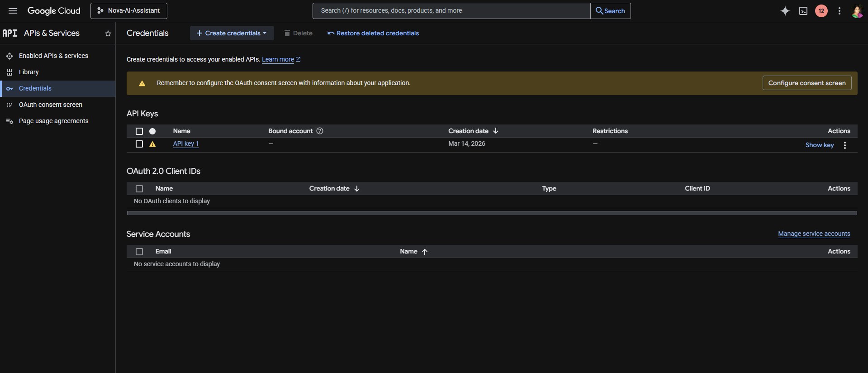
Task: Click the Page usage agreements icon
Action: click(x=9, y=121)
